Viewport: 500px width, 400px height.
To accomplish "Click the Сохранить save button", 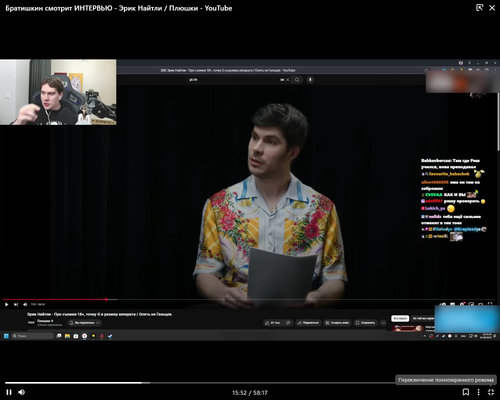I will point(365,323).
